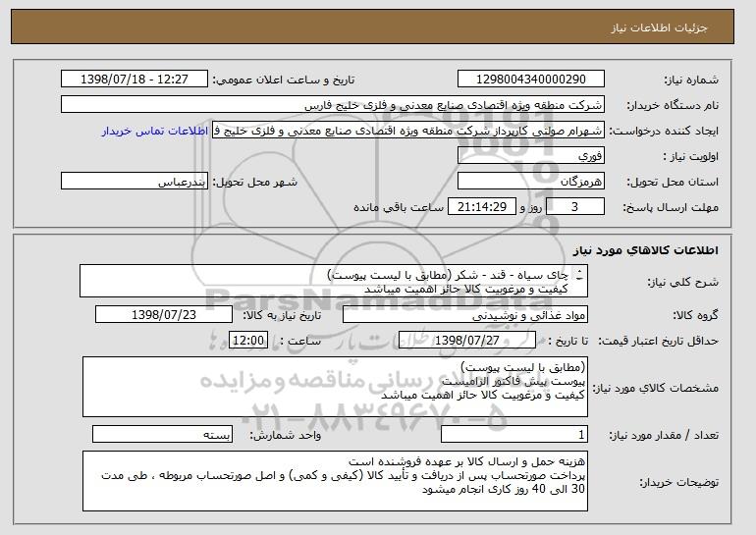756x535 pixels.
Task: Click the label شهر محل تحویل
Action: click(x=255, y=182)
